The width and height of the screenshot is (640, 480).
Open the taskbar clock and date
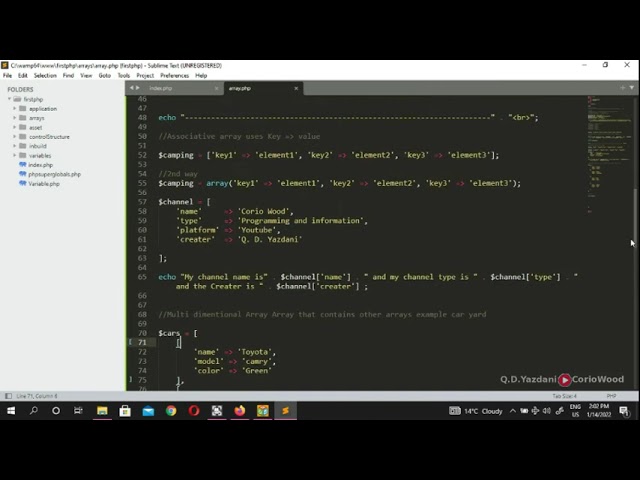tap(599, 411)
